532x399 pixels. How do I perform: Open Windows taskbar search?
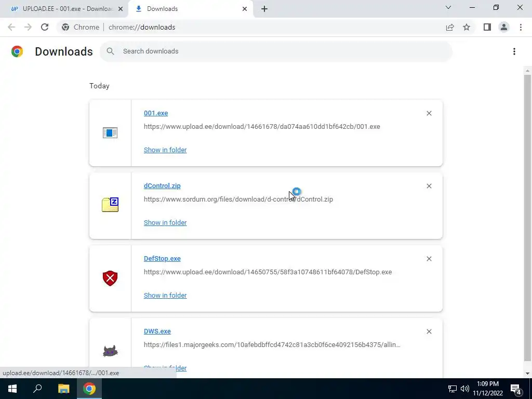pos(37,389)
